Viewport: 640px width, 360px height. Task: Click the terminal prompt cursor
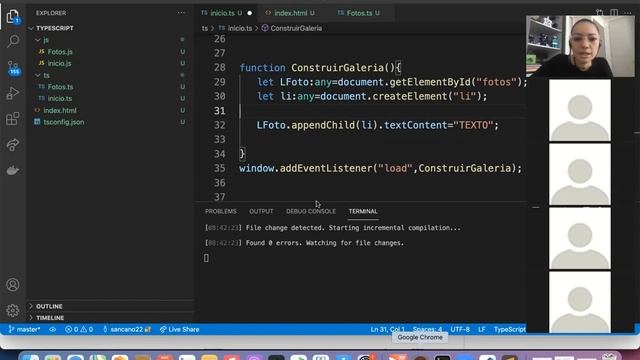point(206,258)
